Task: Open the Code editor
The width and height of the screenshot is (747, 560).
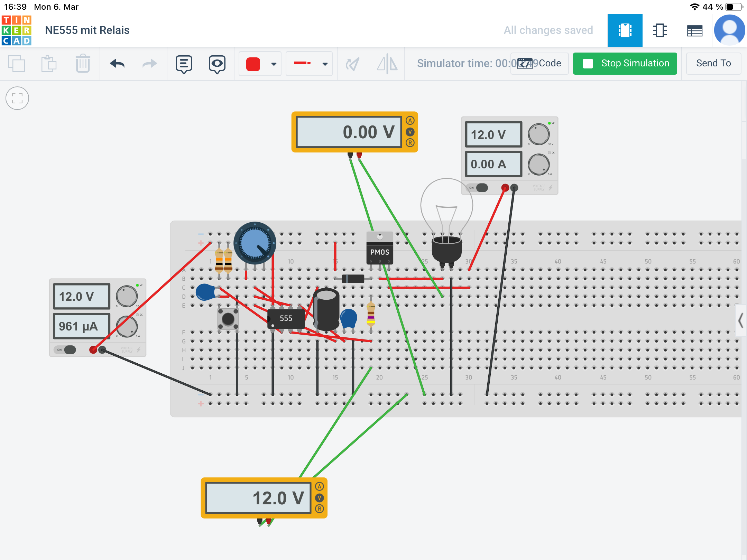Action: (x=539, y=63)
